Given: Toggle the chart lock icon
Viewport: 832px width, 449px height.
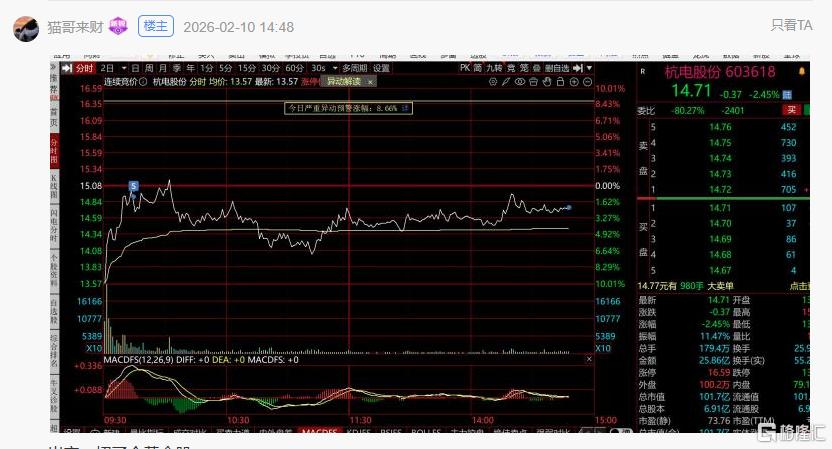Looking at the screenshot, I should [560, 82].
